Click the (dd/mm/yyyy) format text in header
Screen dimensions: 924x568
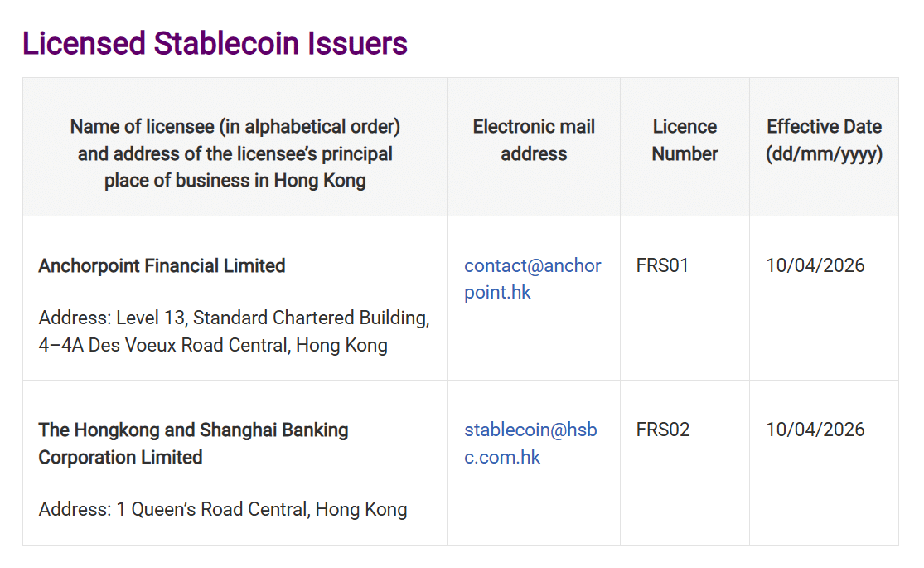pos(824,154)
